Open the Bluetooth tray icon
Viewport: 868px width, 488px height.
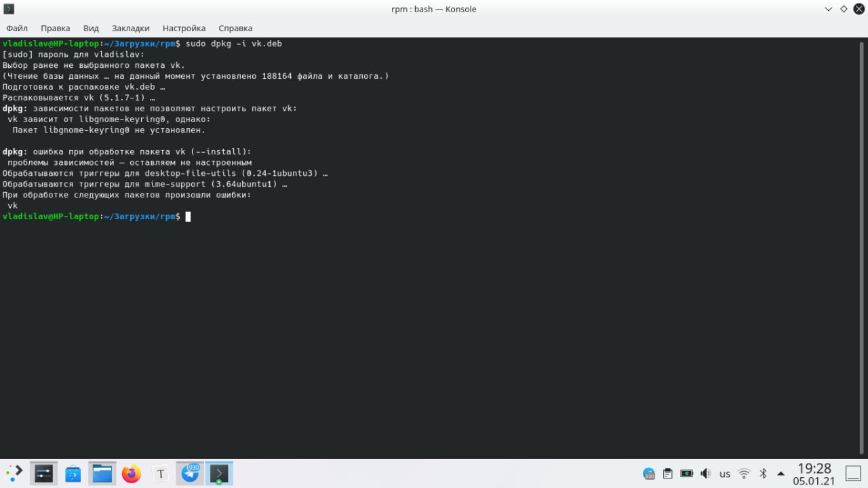click(763, 473)
